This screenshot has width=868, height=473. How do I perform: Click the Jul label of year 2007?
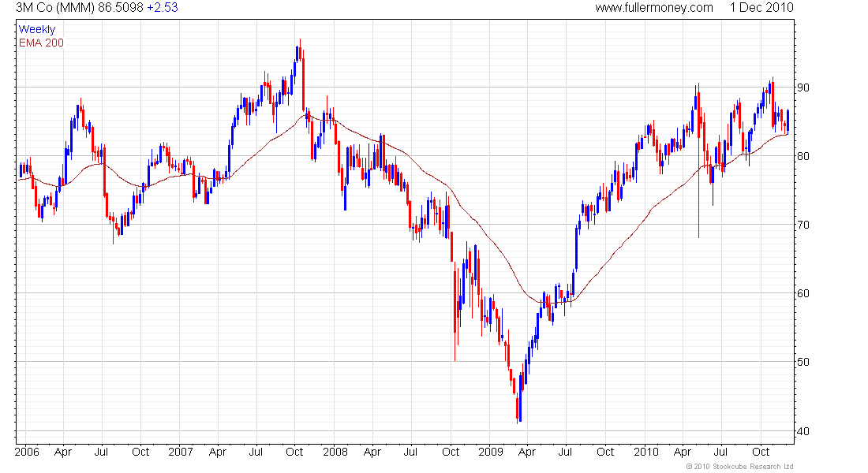coord(256,452)
